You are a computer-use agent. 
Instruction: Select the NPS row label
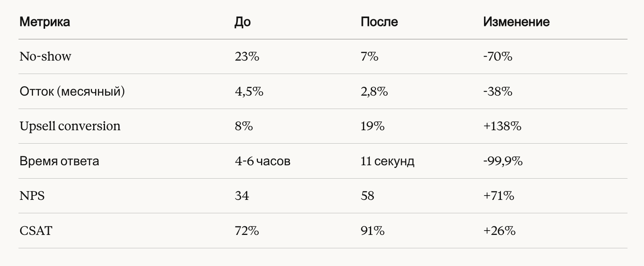32,196
